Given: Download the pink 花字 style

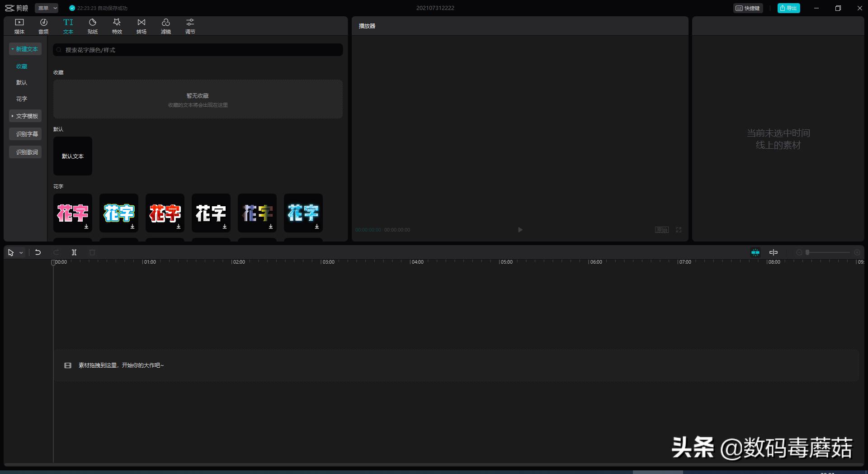Looking at the screenshot, I should [x=86, y=226].
